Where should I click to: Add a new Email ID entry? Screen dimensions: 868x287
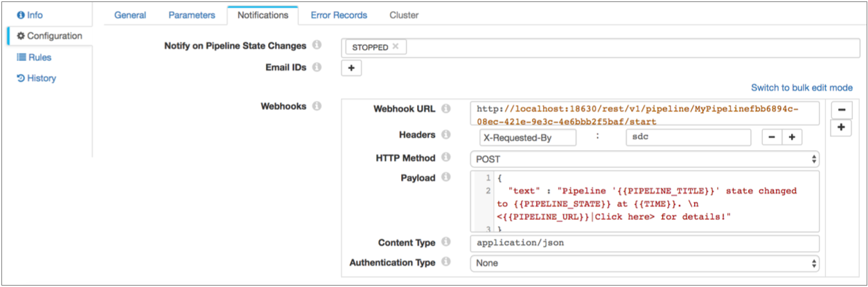click(x=351, y=68)
